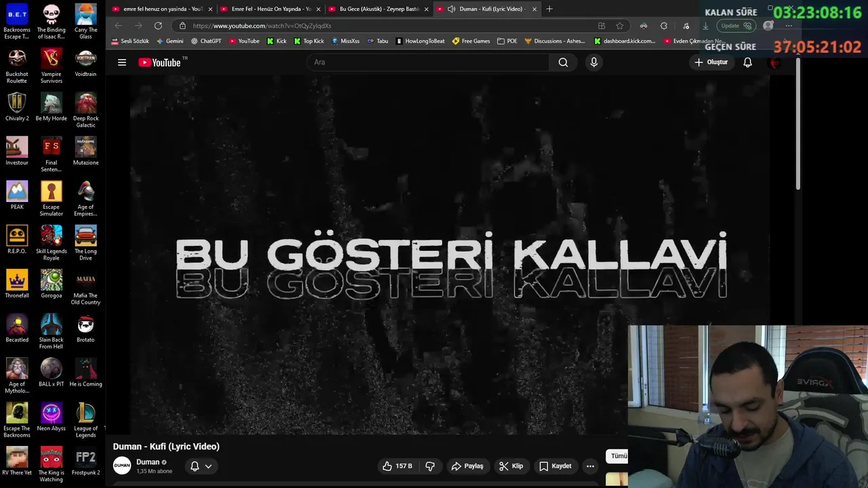Viewport: 868px width, 488px height.
Task: Open the Kick bookmark
Action: coord(277,41)
